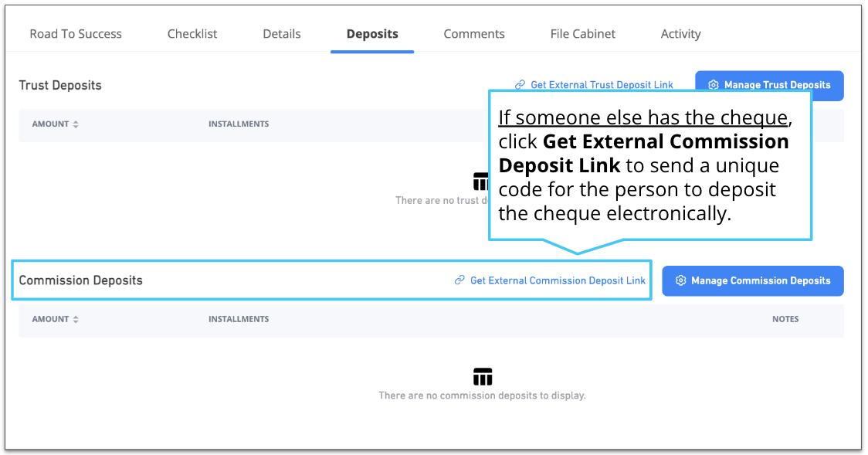Click the Notes column header in Commission Deposits

point(785,319)
